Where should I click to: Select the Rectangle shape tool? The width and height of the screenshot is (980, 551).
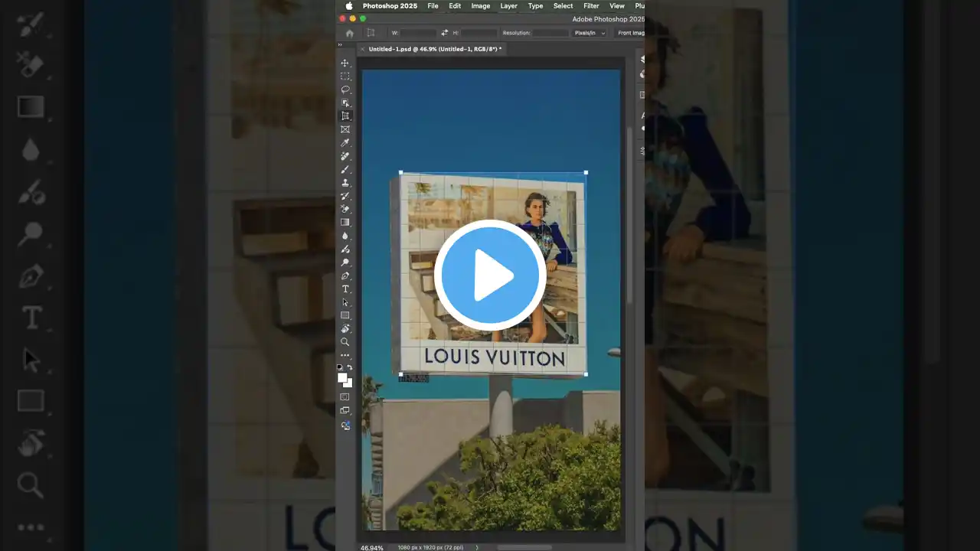345,315
